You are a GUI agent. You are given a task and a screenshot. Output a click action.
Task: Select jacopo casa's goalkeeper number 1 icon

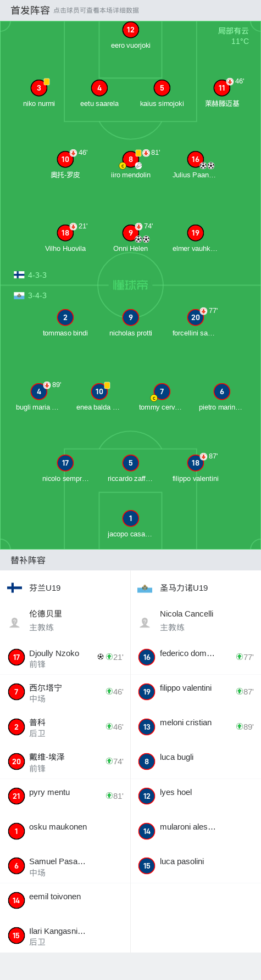(130, 518)
